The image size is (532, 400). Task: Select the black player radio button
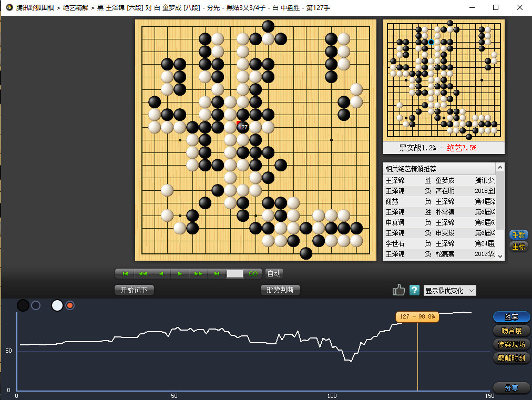pos(36,305)
